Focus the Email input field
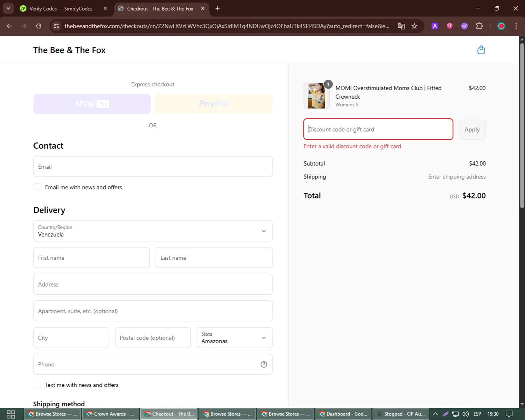The width and height of the screenshot is (525, 420). (x=153, y=167)
